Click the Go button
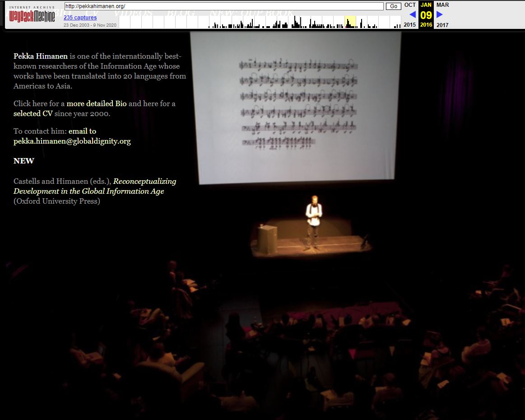 pos(393,6)
